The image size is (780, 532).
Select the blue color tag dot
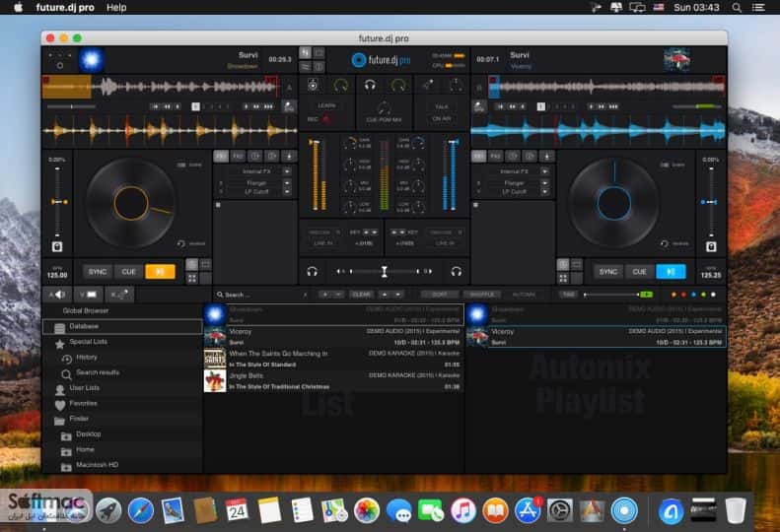[x=693, y=295]
